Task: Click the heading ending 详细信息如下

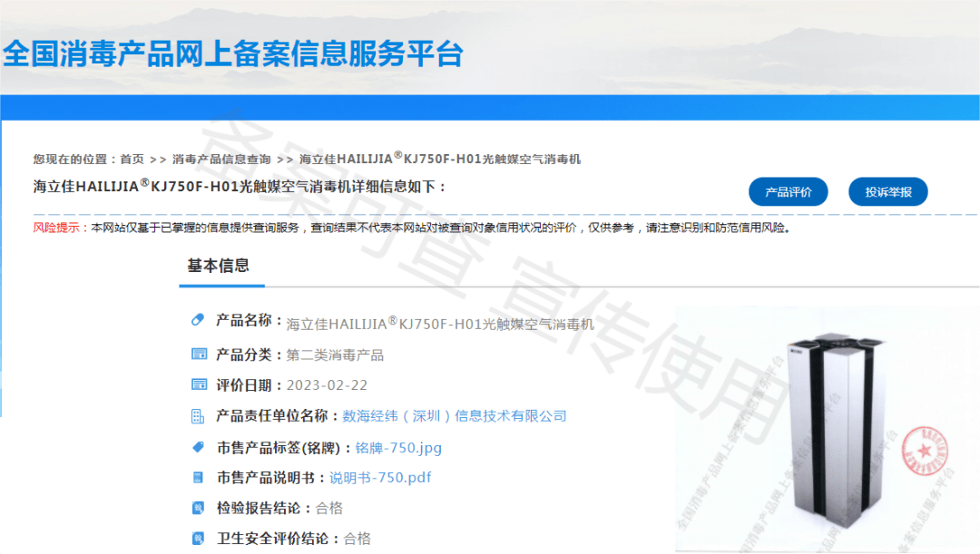Action: point(240,186)
